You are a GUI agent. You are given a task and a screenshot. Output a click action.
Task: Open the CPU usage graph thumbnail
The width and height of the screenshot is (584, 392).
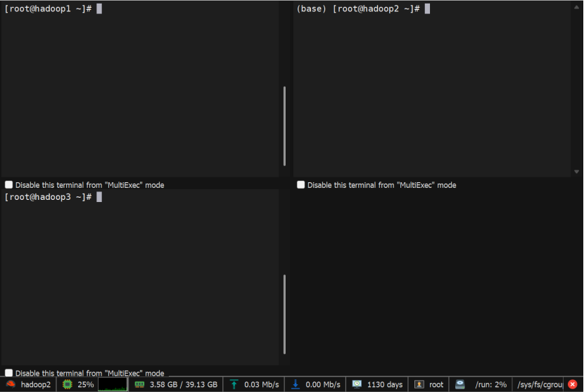[x=113, y=384]
